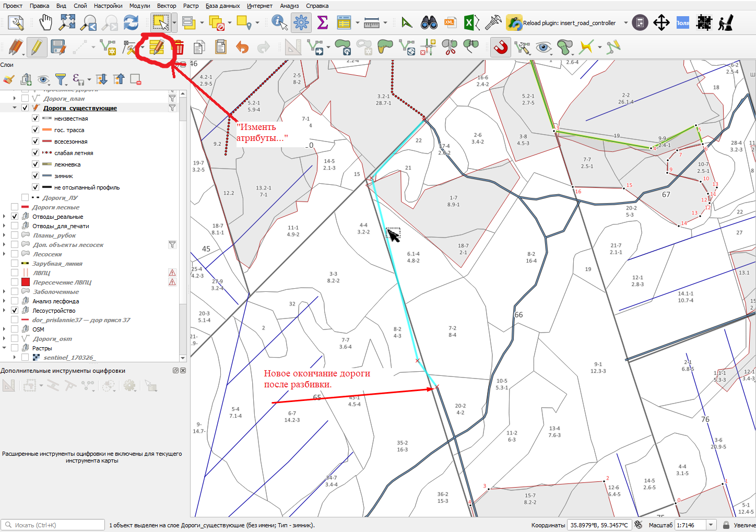Open the Модули menu
Viewport: 756px width, 532px height.
(x=139, y=6)
